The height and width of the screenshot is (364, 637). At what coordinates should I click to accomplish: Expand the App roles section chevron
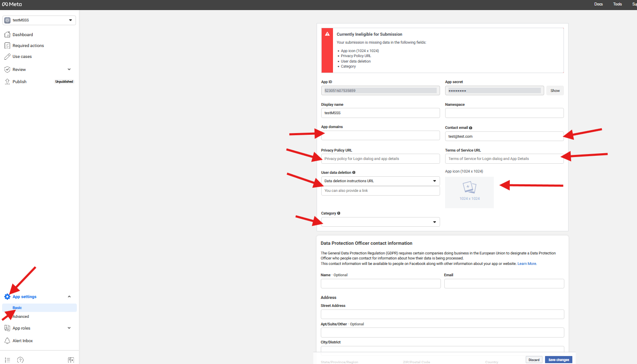point(69,328)
